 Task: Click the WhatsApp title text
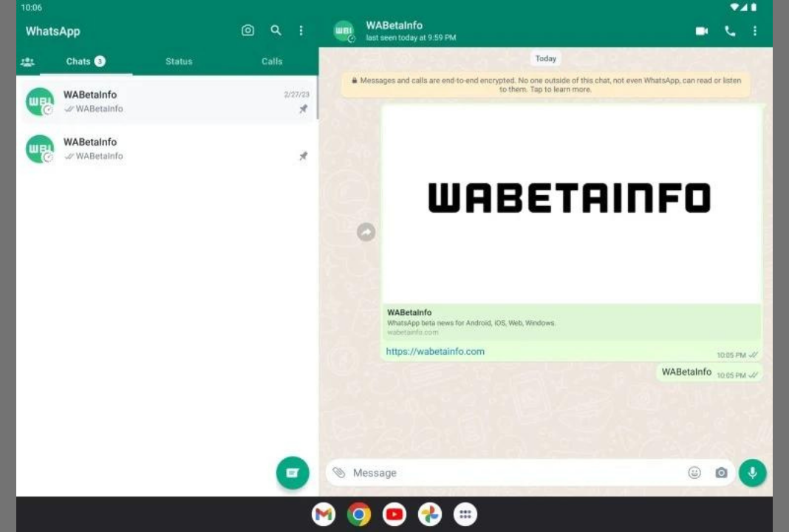click(53, 31)
